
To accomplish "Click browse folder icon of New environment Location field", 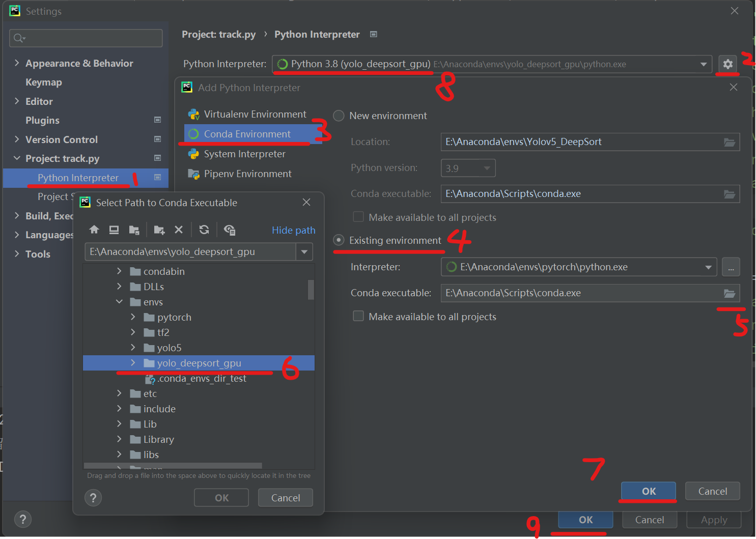I will coord(730,142).
